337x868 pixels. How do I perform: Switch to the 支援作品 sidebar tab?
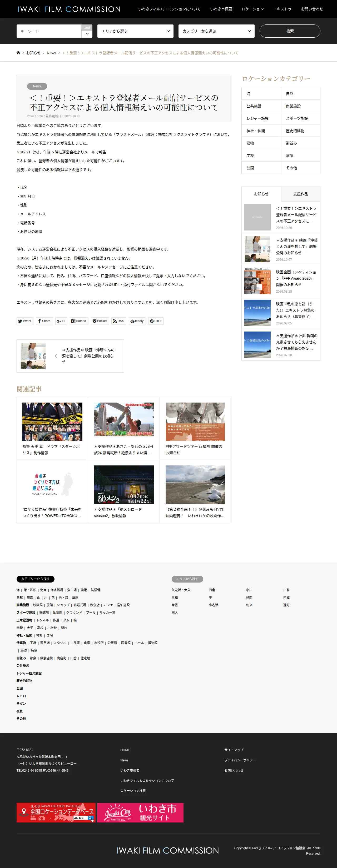click(301, 194)
